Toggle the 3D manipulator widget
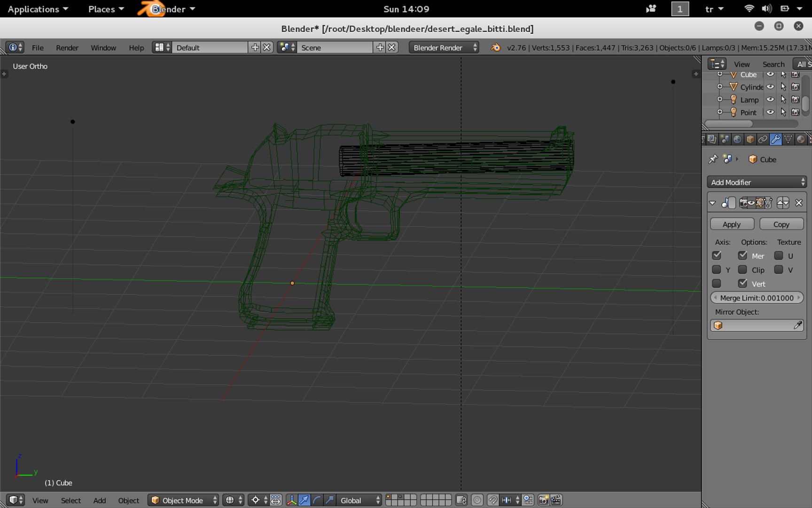 tap(291, 500)
